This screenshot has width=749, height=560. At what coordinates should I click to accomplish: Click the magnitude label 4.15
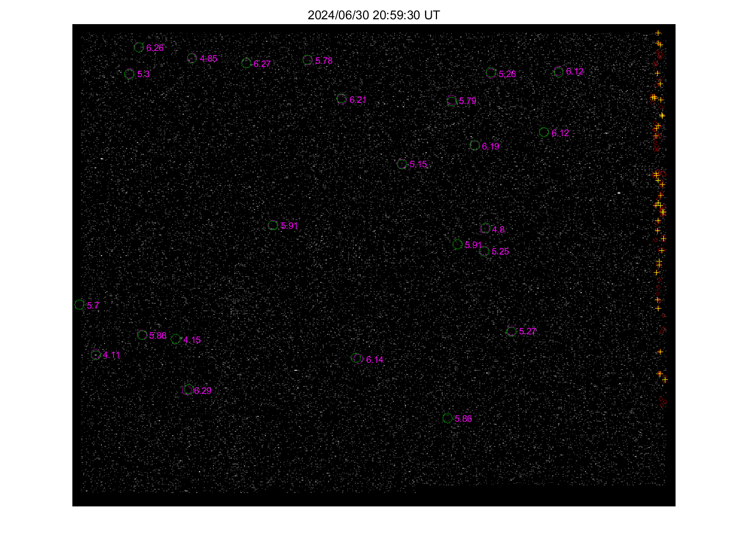(x=192, y=340)
